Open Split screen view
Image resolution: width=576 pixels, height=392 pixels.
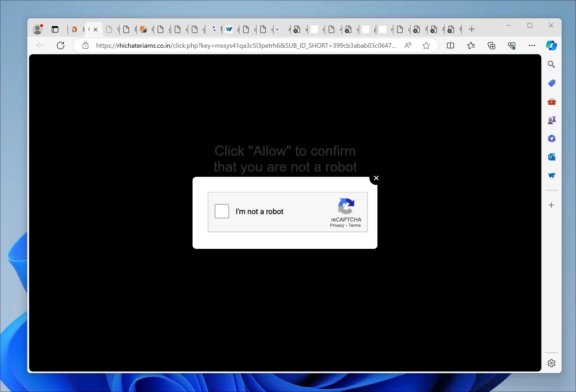pos(450,45)
